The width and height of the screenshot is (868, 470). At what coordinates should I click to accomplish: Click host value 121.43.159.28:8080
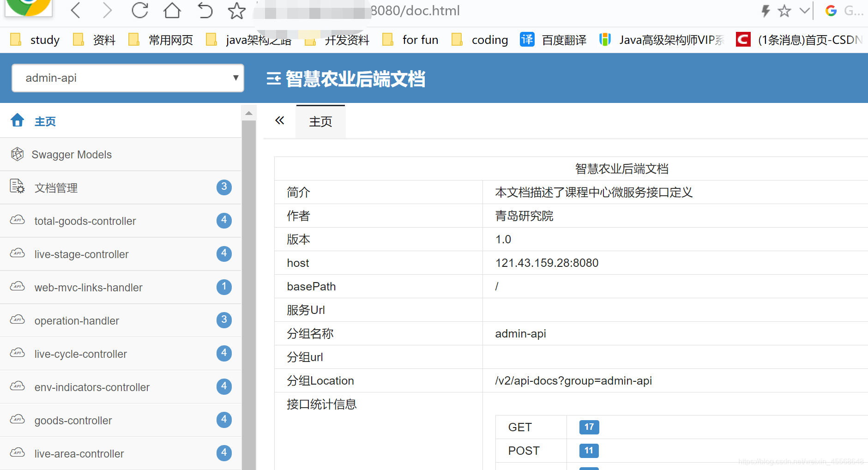coord(547,263)
